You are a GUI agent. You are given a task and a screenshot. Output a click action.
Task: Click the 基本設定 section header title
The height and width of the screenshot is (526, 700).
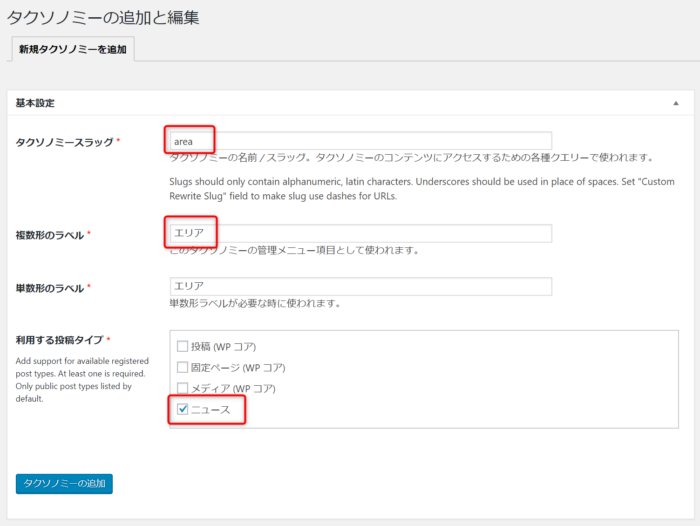tap(35, 103)
